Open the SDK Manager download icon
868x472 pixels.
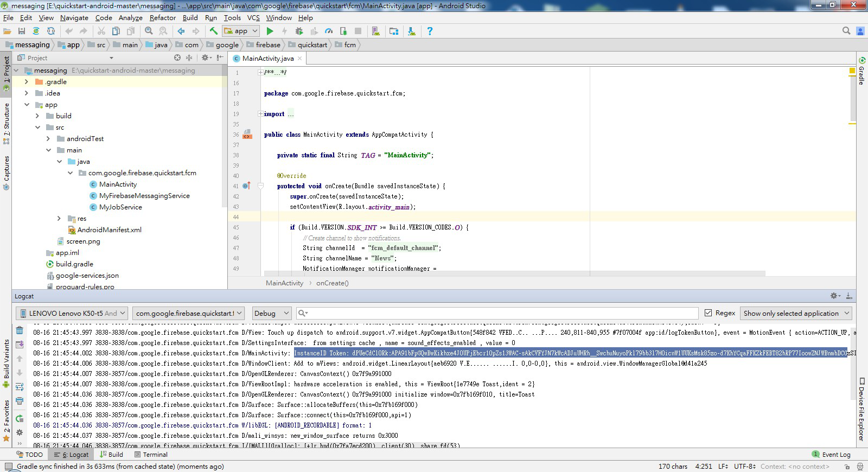click(412, 31)
